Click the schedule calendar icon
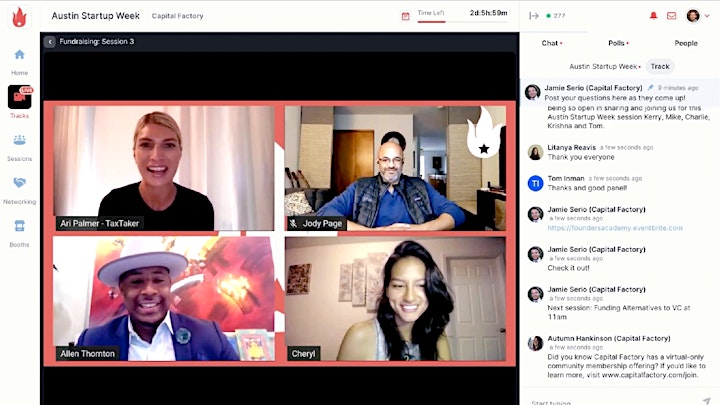Image resolution: width=720 pixels, height=405 pixels. click(405, 17)
